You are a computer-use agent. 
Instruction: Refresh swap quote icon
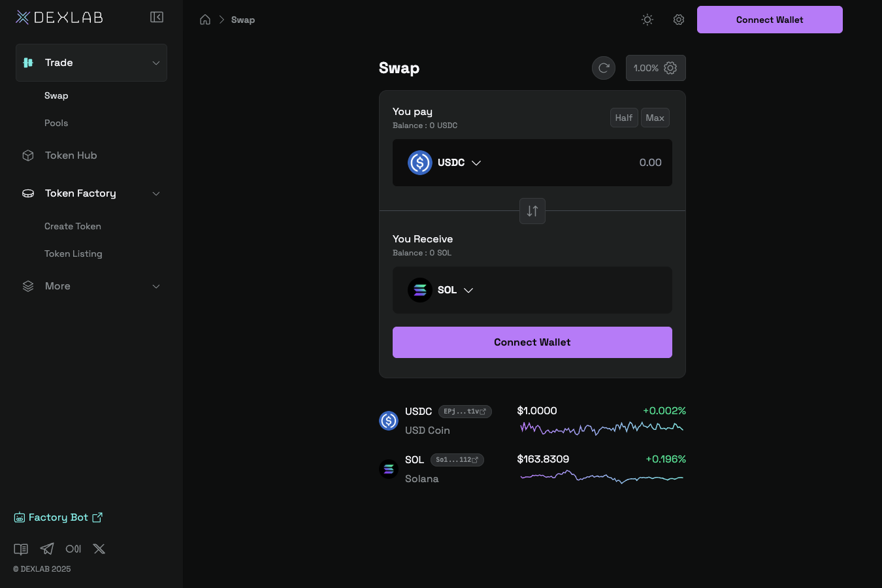tap(604, 68)
